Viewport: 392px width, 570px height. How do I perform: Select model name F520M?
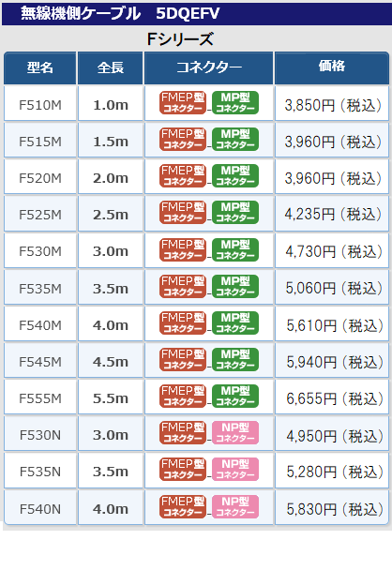[x=40, y=178]
